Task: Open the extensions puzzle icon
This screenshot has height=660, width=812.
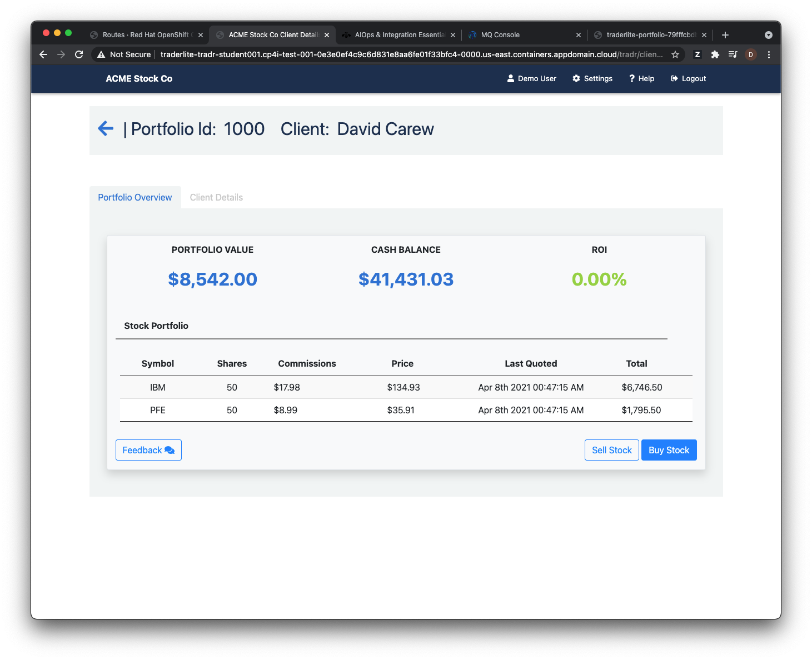Action: click(715, 54)
